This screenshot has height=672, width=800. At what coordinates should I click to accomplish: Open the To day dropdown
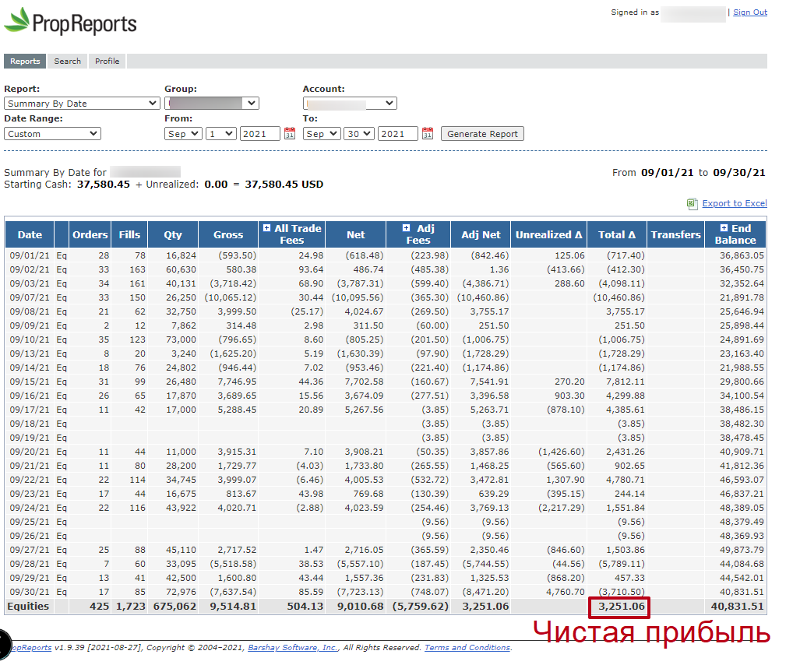click(x=360, y=134)
